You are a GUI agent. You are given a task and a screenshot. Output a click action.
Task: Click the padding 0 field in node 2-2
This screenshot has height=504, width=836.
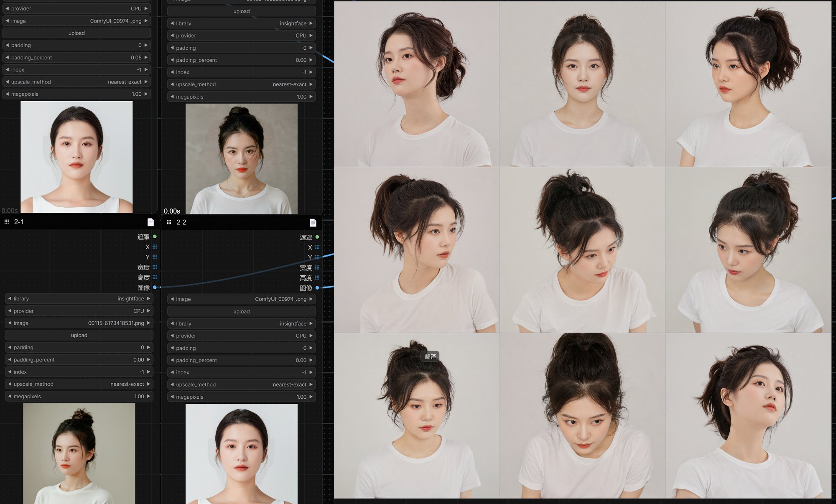click(x=242, y=348)
